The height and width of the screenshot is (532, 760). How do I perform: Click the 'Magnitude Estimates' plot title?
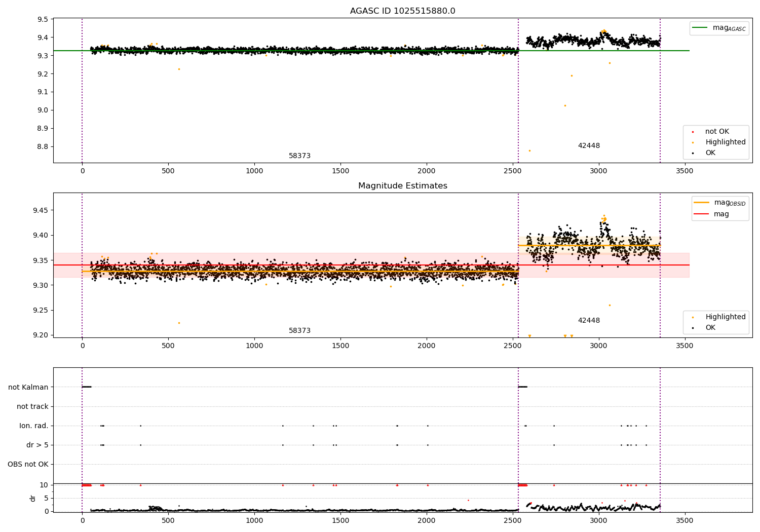[x=402, y=186]
